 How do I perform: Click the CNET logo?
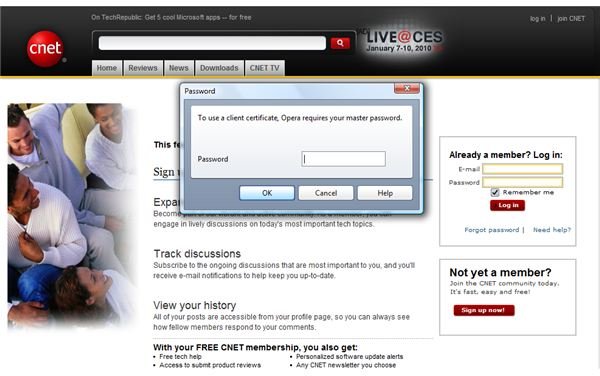point(45,49)
